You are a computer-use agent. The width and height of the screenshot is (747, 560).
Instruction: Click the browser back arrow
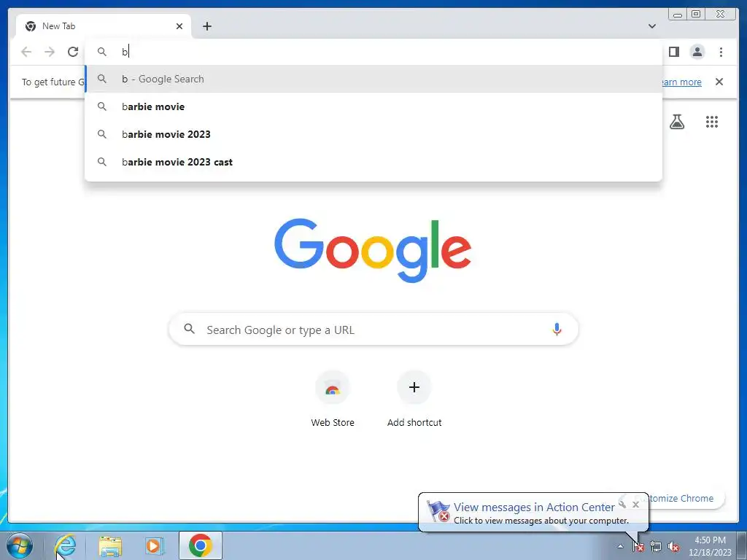pyautogui.click(x=26, y=52)
